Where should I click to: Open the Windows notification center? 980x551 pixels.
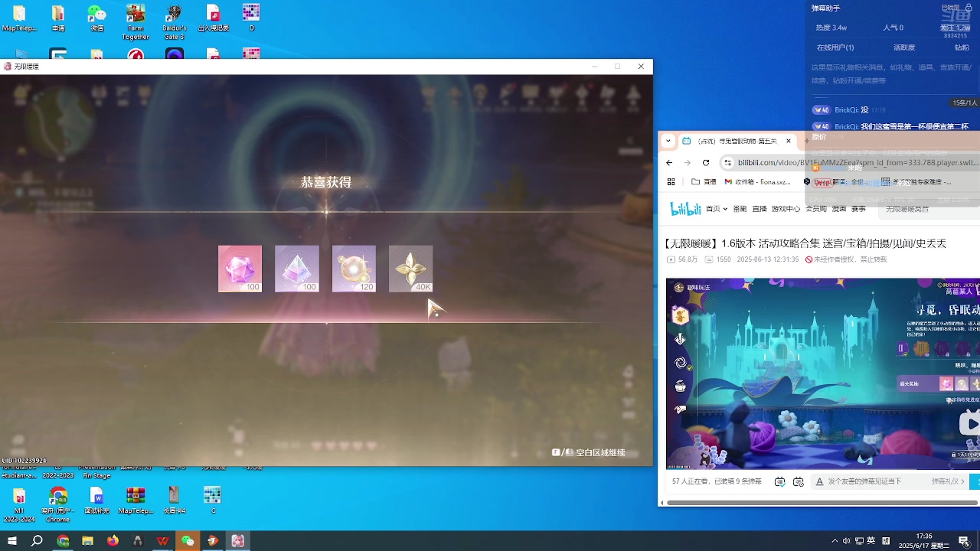click(964, 541)
